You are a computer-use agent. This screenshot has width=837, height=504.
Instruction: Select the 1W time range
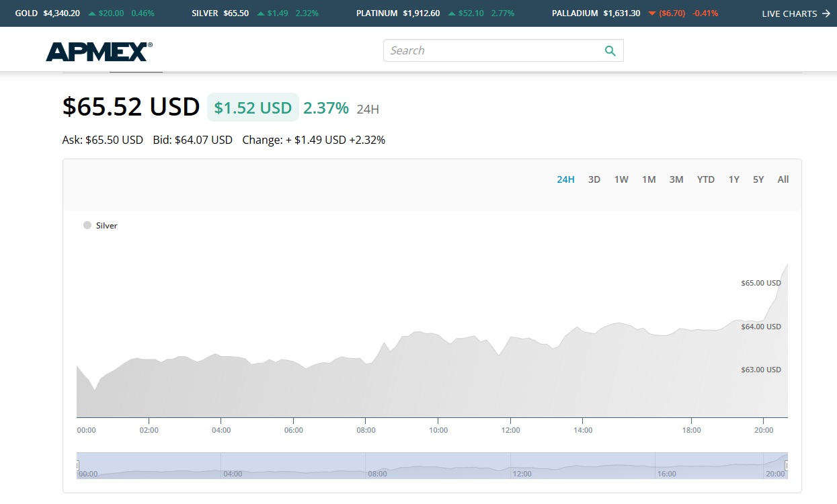coord(621,179)
